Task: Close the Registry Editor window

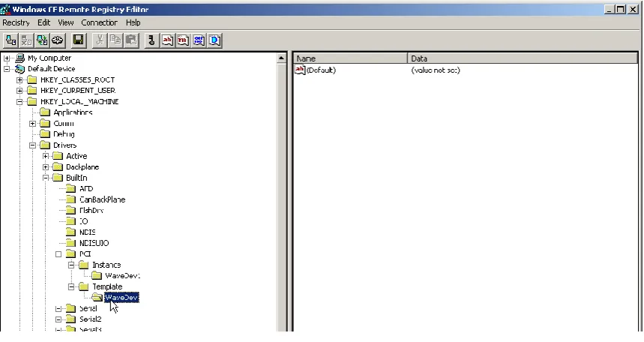Action: [x=633, y=9]
